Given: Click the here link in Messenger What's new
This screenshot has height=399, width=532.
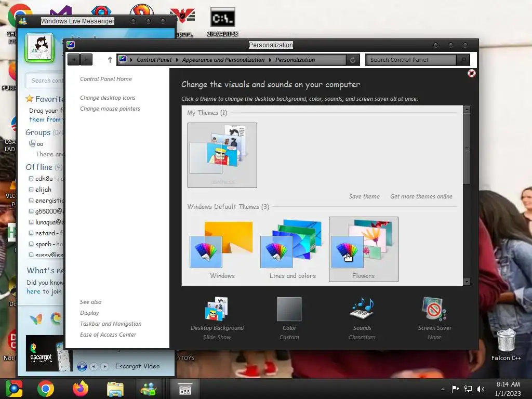Looking at the screenshot, I should 33,291.
